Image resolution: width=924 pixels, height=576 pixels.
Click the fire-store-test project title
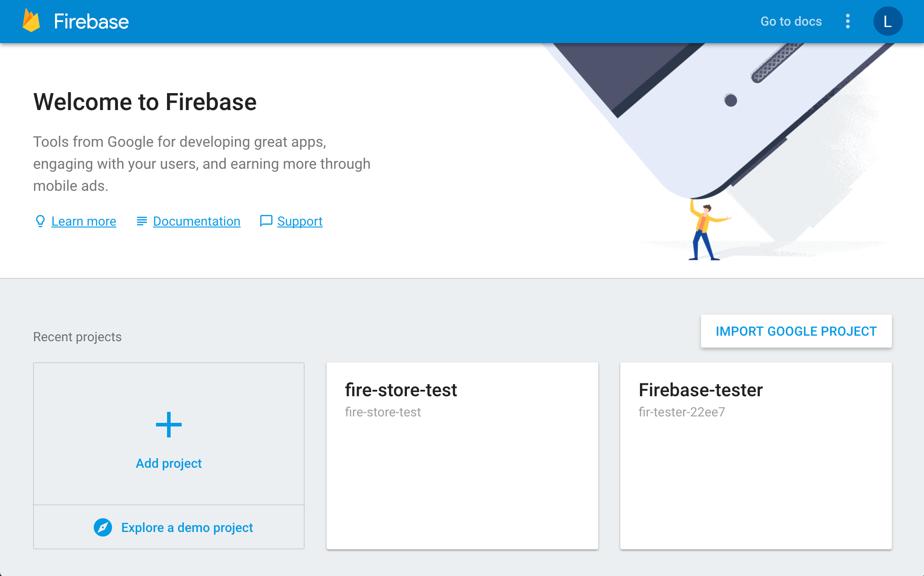tap(401, 390)
